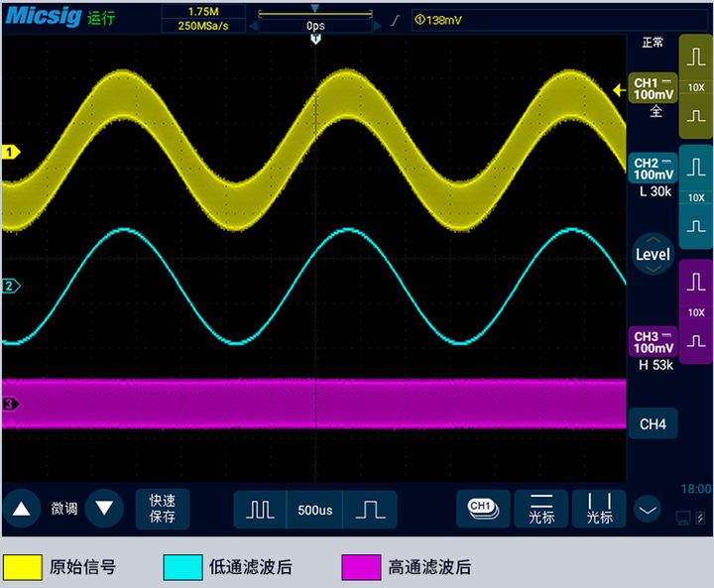This screenshot has height=588, width=714.
Task: Click the yellow 原始信号 legend swatch
Action: 23,567
